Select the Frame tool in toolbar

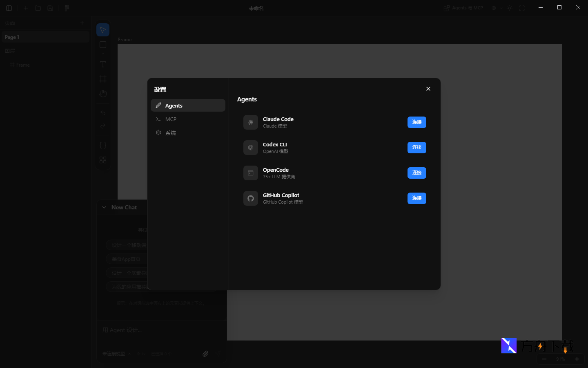103,79
